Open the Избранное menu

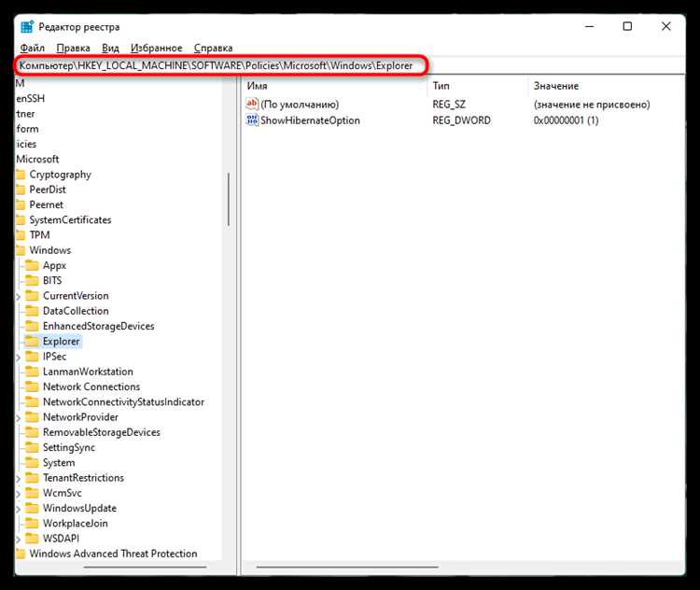click(156, 48)
